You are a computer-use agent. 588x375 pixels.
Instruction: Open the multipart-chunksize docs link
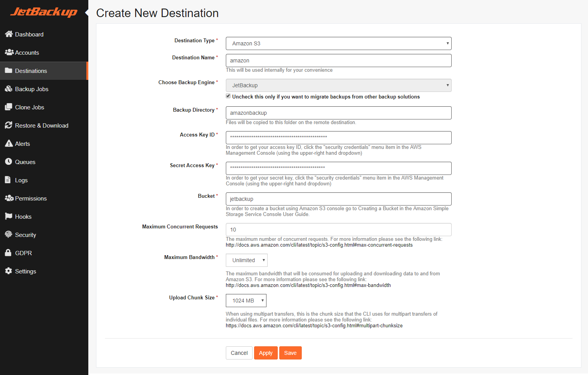pyautogui.click(x=314, y=326)
